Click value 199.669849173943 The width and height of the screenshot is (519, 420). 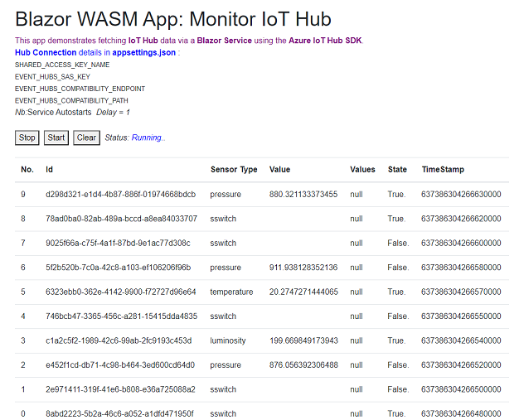pos(303,340)
